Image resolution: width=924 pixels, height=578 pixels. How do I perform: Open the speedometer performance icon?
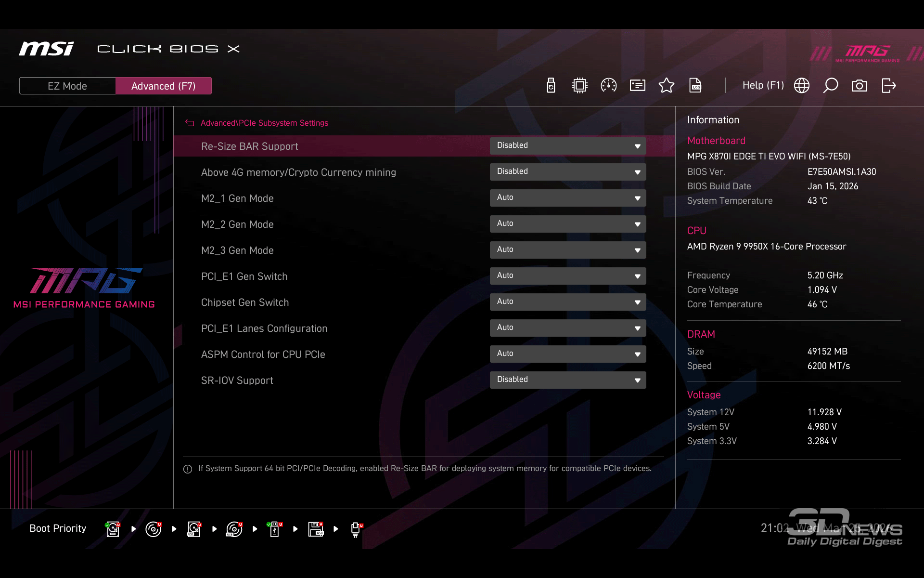point(609,86)
